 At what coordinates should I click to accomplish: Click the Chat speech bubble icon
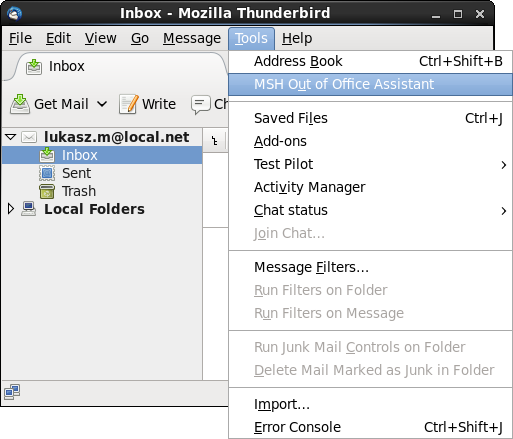(201, 104)
